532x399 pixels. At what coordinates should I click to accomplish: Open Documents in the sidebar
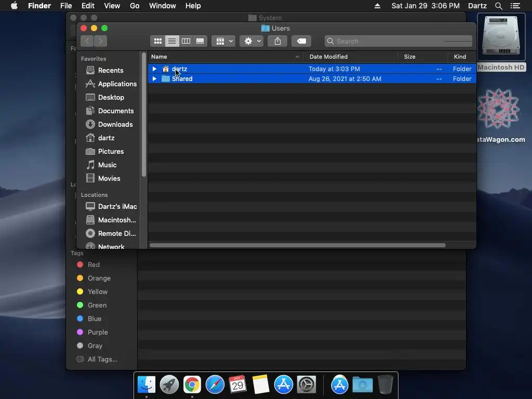(110, 111)
